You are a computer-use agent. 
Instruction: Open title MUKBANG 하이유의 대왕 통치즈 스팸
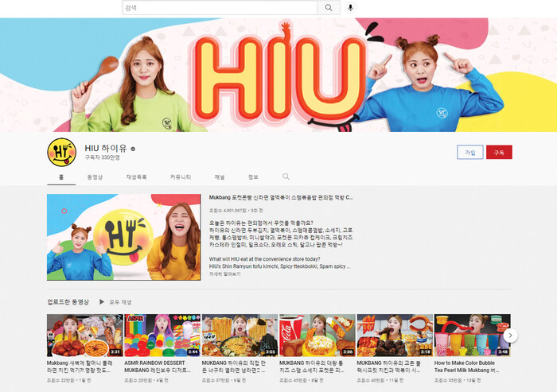coord(312,367)
